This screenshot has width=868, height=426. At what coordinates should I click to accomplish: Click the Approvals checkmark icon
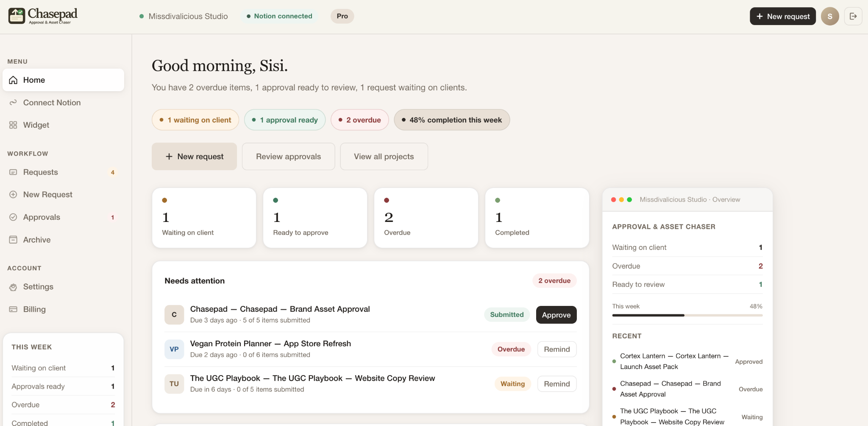pyautogui.click(x=13, y=217)
